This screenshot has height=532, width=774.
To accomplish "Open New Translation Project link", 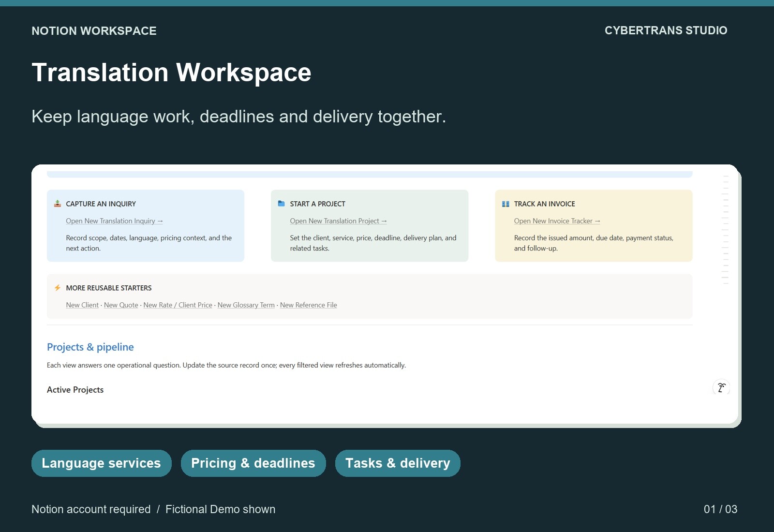I will pos(338,221).
